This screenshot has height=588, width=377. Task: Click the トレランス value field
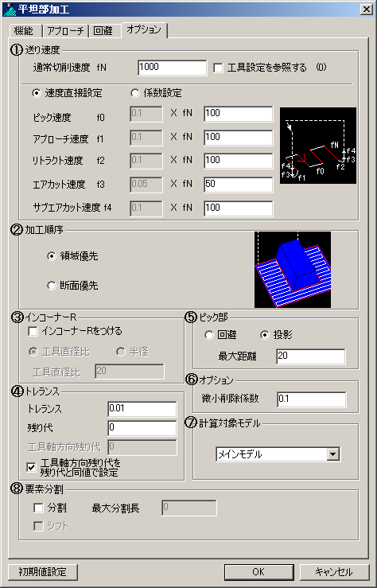[x=142, y=409]
